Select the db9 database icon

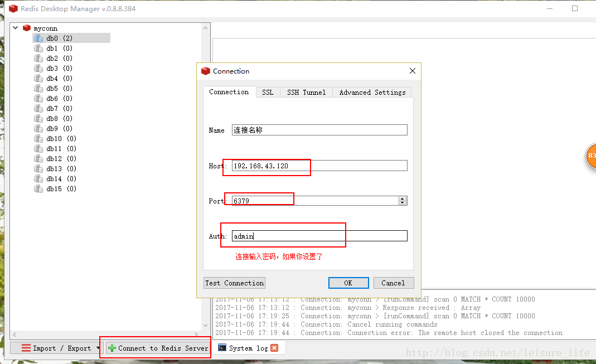pyautogui.click(x=38, y=128)
